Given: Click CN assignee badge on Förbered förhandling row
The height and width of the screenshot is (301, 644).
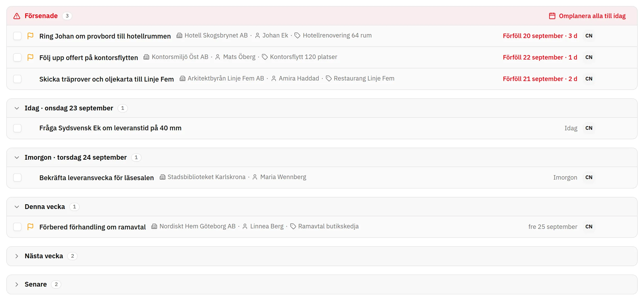Looking at the screenshot, I should (x=589, y=227).
